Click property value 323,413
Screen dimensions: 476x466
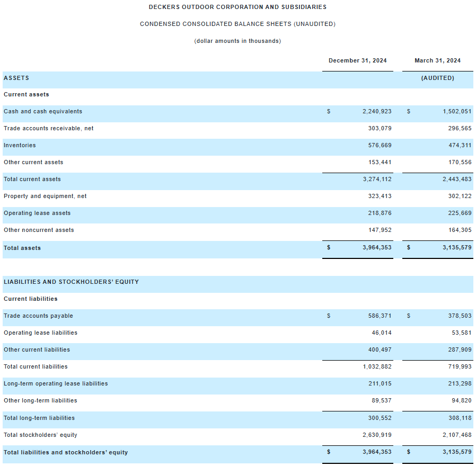pos(380,196)
